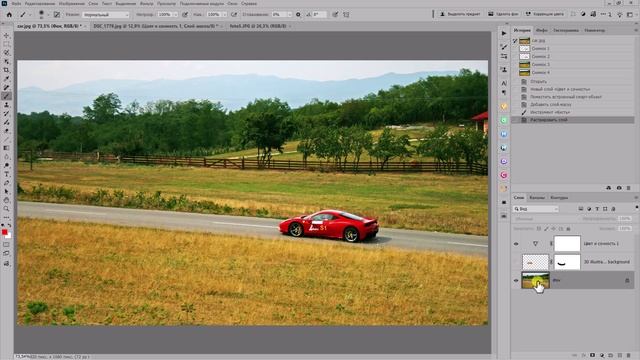
Task: Open symmetry paint options butterfly icon
Action: pyautogui.click(x=346, y=14)
